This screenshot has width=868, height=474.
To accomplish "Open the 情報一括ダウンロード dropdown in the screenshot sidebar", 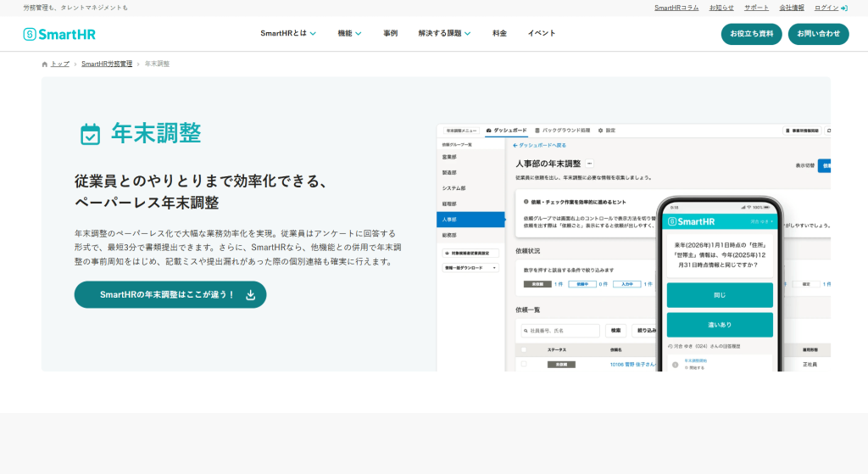I will (x=470, y=268).
